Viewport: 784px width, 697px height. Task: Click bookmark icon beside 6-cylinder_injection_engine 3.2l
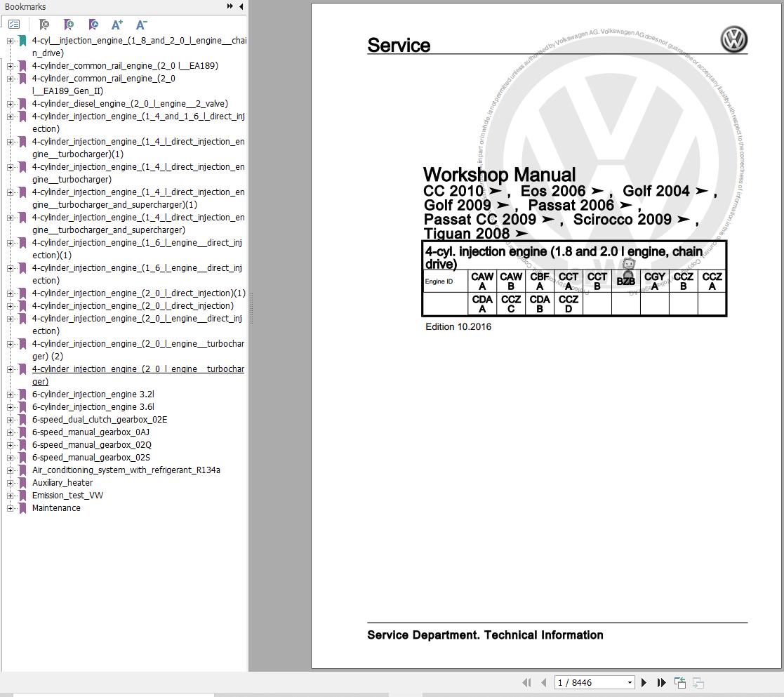coord(22,394)
